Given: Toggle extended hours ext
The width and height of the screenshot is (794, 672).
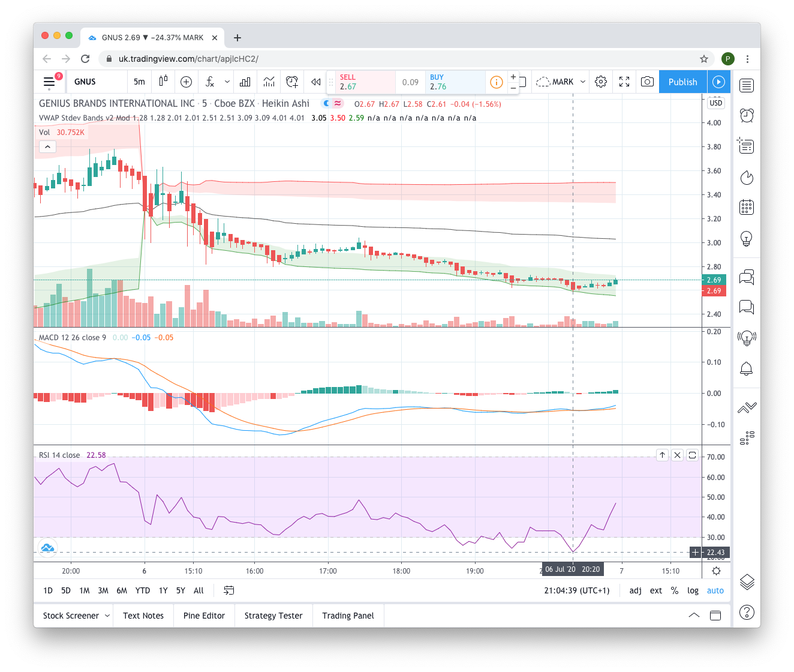Looking at the screenshot, I should click(x=656, y=590).
